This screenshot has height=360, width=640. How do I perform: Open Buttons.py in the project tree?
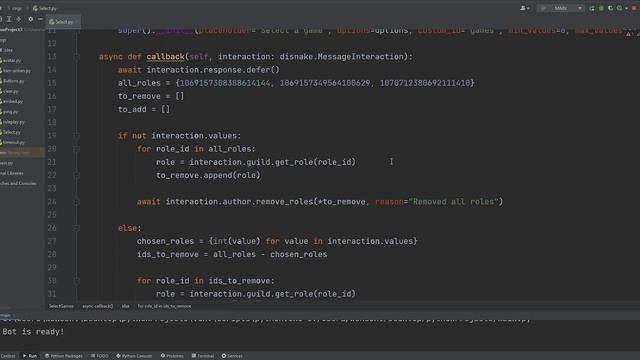click(13, 81)
